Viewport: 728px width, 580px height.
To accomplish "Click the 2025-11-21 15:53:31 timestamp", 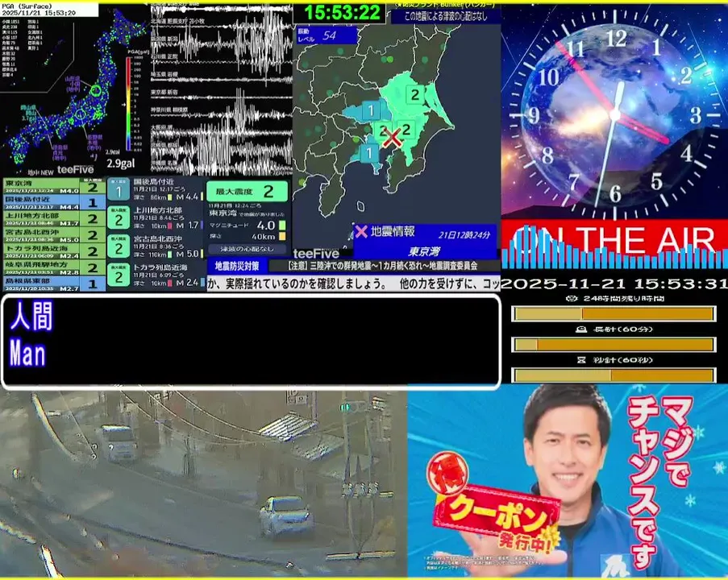I will point(614,284).
